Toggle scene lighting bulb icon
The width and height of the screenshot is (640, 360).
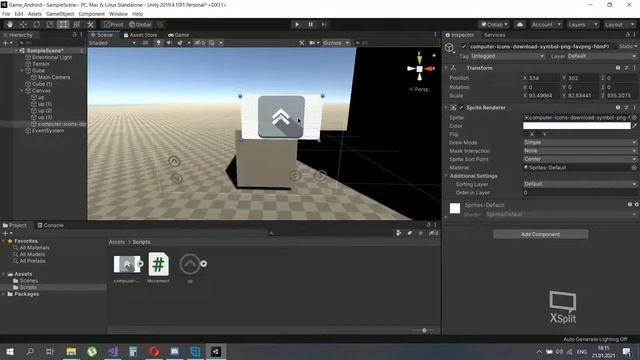tap(159, 43)
